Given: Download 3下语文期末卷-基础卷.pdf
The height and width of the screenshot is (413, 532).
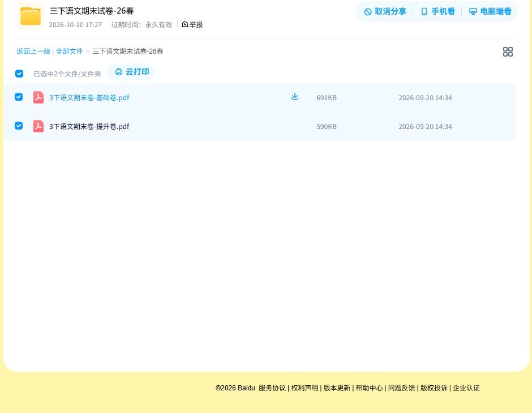Looking at the screenshot, I should (x=295, y=97).
